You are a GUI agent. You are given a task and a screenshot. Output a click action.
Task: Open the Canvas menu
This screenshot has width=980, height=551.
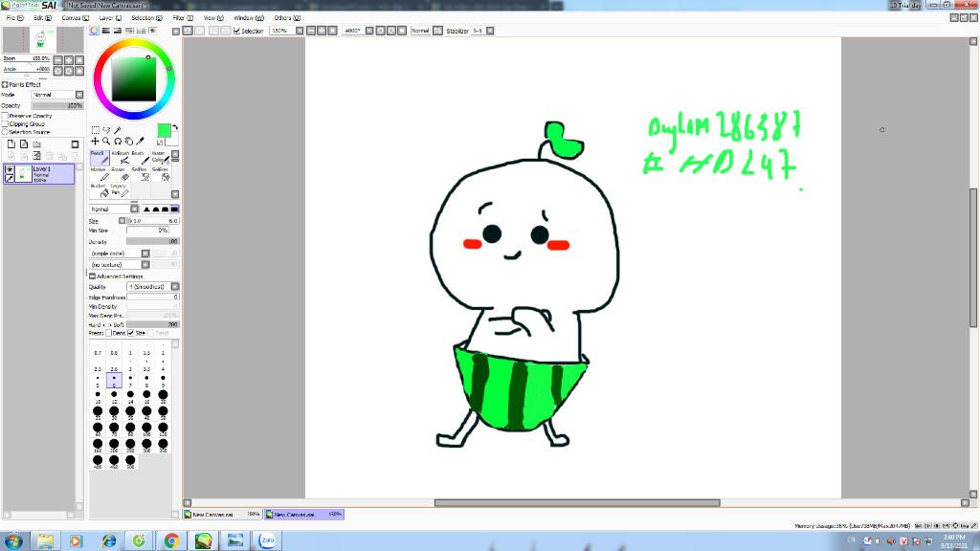75,18
